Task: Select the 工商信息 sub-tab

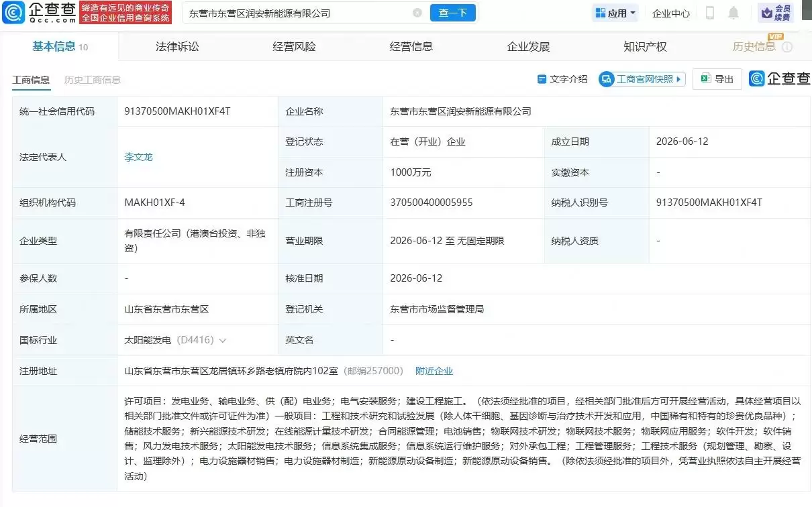Action: [31, 80]
